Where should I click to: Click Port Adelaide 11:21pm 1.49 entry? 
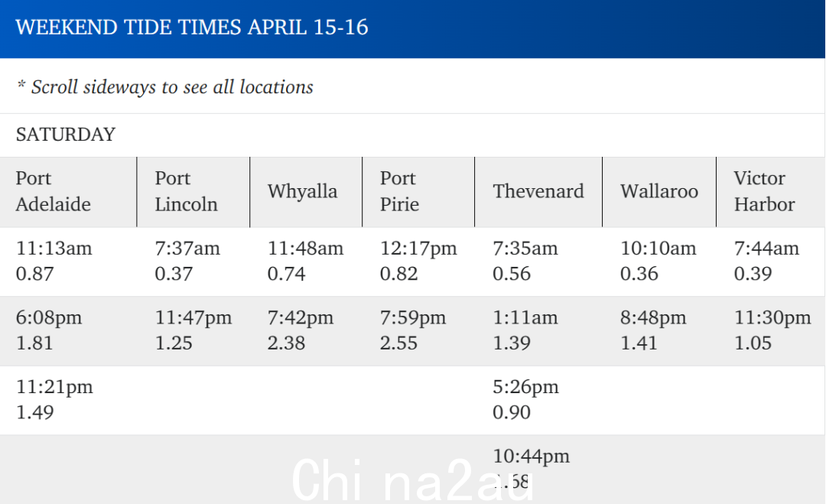pyautogui.click(x=69, y=400)
